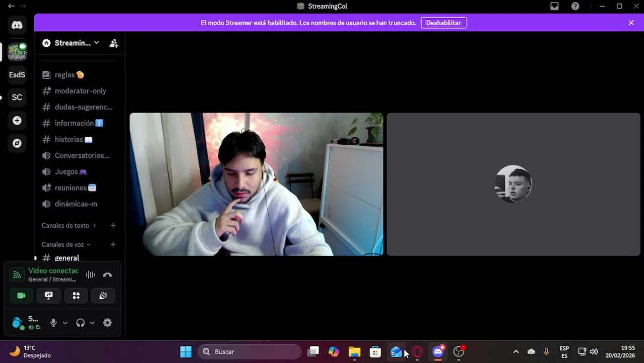Open the dudas-sugerenc... channel
Screen dimensions: 644x363
[x=78, y=107]
